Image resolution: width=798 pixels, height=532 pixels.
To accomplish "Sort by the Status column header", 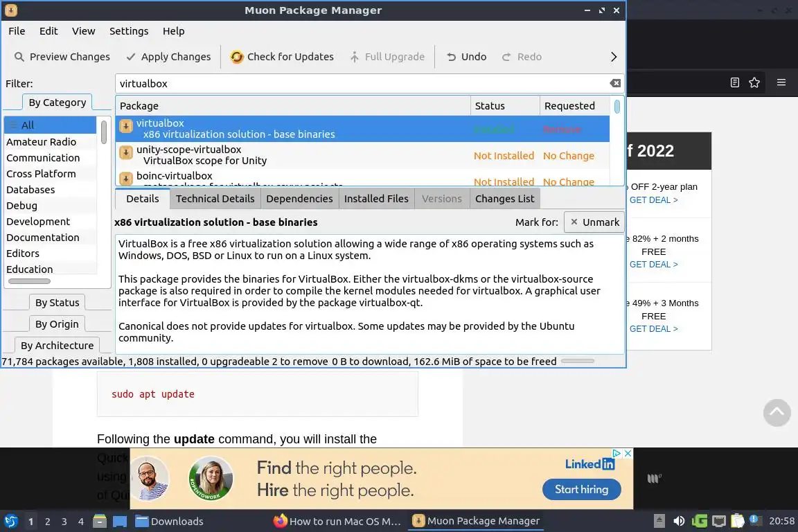I will coord(505,106).
